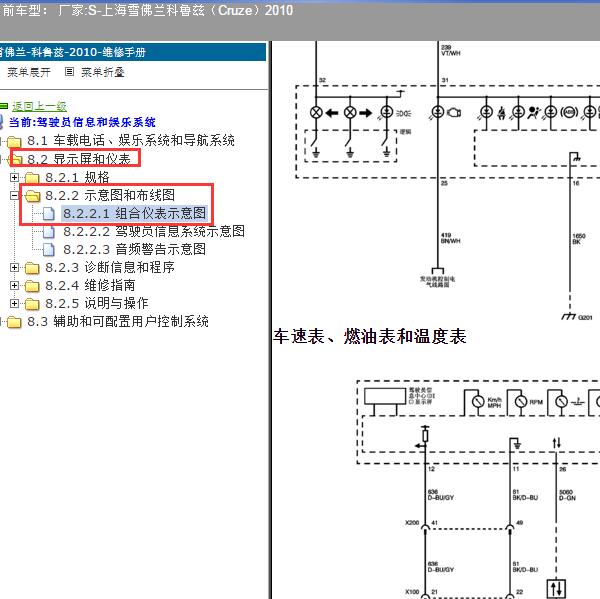
Task: Open 8.3 辅助和可配置用户控制系统 folder
Action: tap(118, 322)
